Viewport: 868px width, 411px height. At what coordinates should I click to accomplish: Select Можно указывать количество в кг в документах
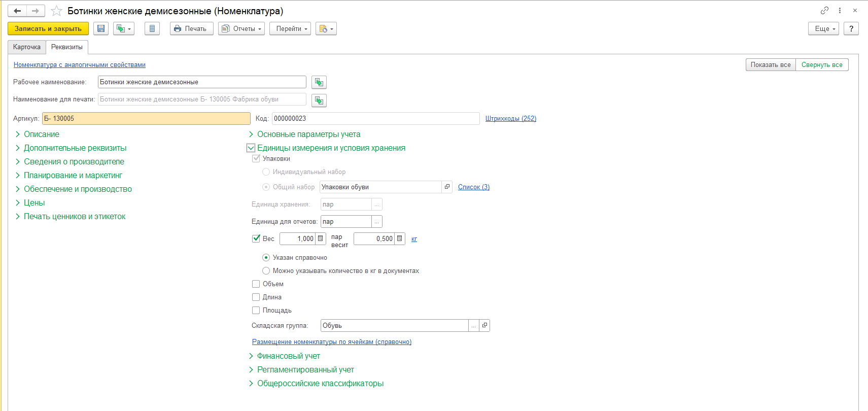266,271
